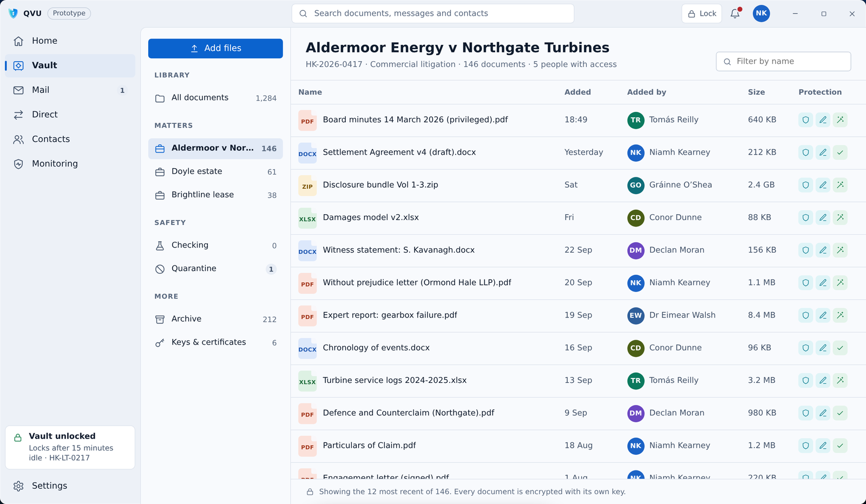Open the Mail section
Image resolution: width=866 pixels, height=504 pixels.
[70, 90]
